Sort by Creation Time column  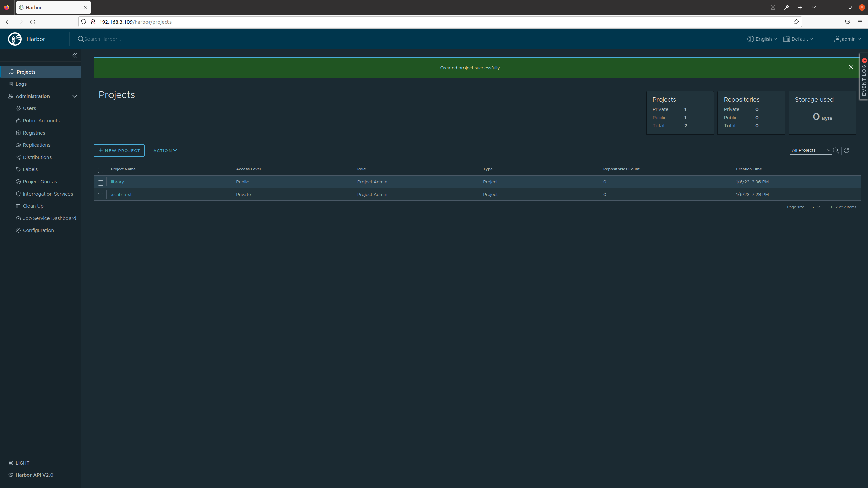pos(749,169)
